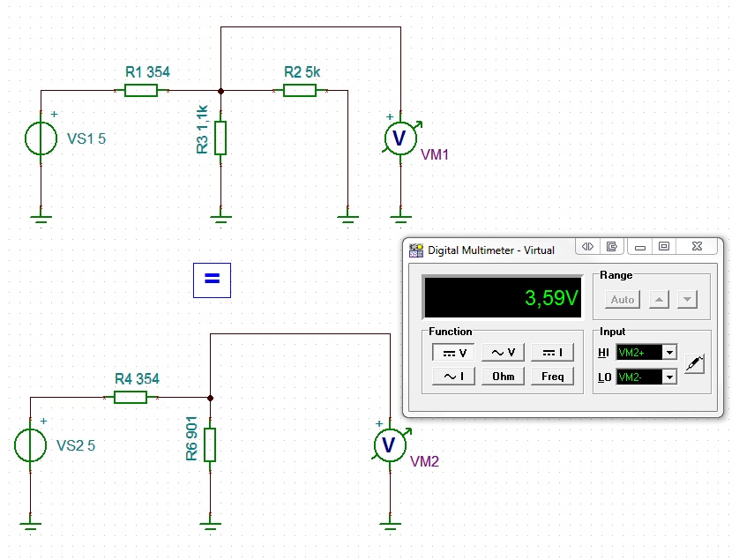Click the VS2 5 label text
739x560 pixels.
pos(76,445)
